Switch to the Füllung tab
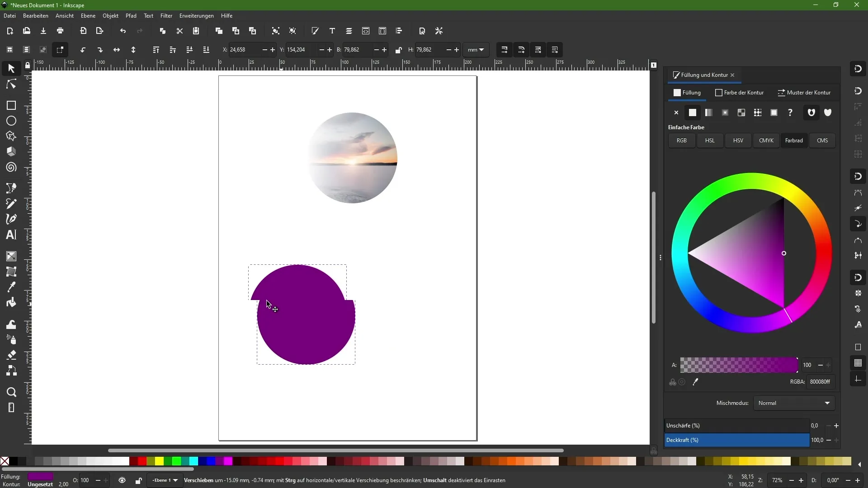 click(688, 92)
